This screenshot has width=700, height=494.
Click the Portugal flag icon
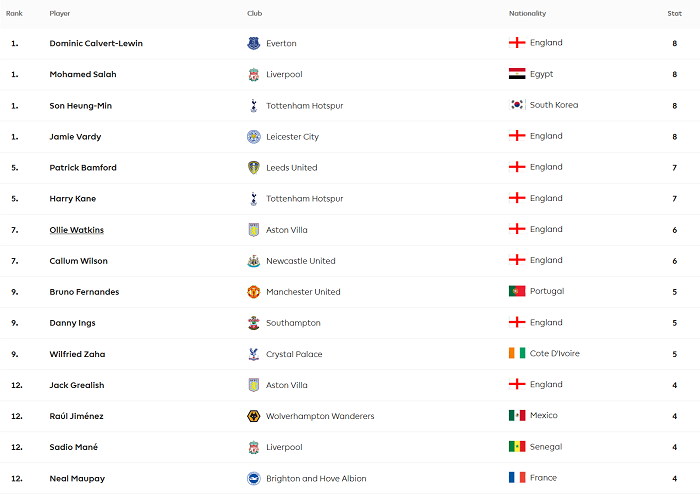517,291
